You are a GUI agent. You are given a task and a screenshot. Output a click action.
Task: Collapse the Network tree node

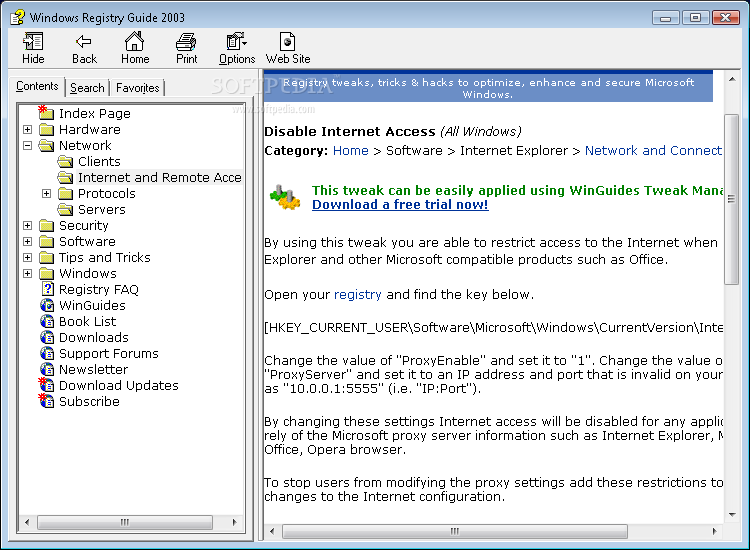pyautogui.click(x=28, y=145)
